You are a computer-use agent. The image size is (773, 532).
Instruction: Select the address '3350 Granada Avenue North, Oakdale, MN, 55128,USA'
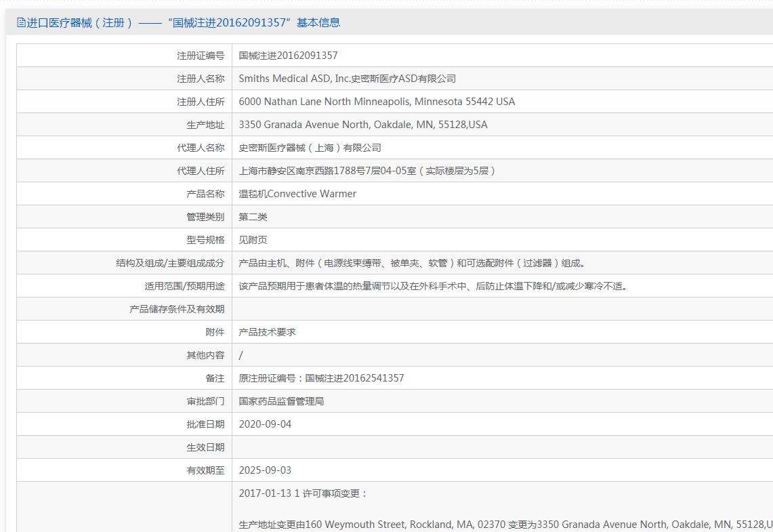[x=363, y=125]
